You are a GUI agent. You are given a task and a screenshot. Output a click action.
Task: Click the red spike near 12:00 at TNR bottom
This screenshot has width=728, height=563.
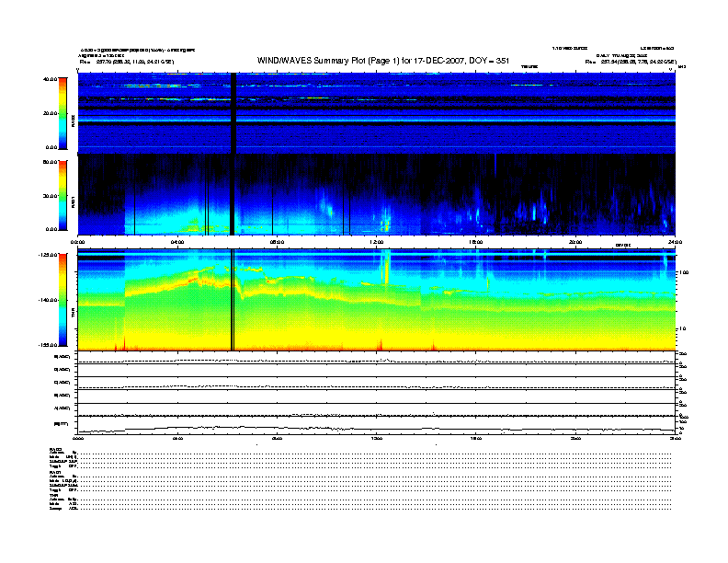pos(381,345)
